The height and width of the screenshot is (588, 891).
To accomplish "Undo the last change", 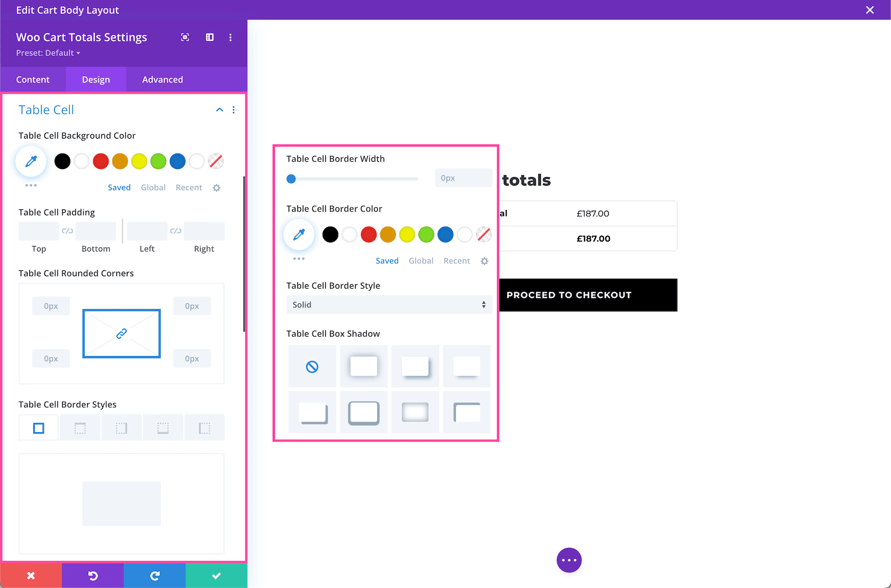I will click(x=93, y=575).
